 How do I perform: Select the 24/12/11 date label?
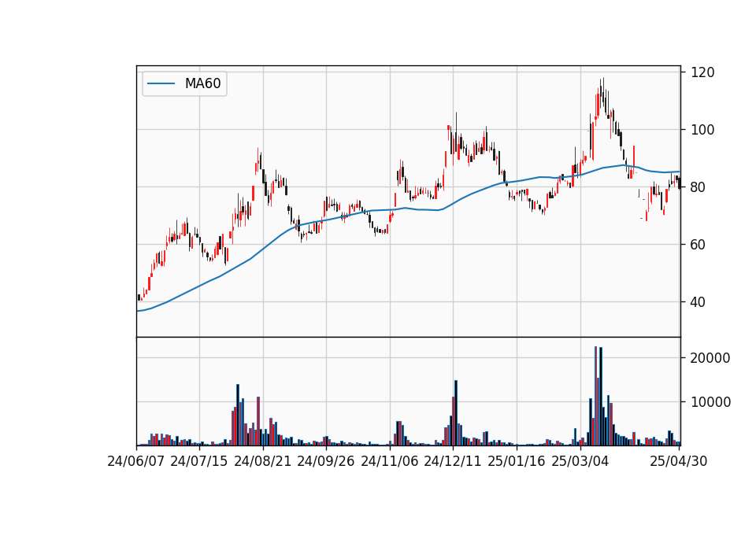pyautogui.click(x=453, y=461)
